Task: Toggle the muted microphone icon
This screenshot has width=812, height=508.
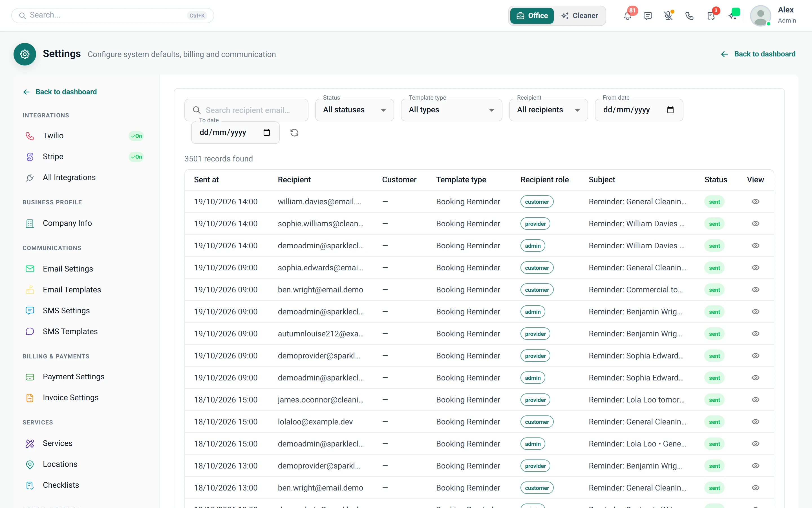Action: pyautogui.click(x=668, y=16)
